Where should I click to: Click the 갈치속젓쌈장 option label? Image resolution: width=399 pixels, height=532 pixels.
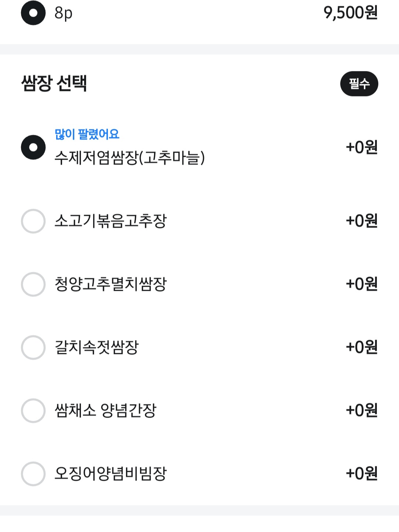(x=97, y=347)
